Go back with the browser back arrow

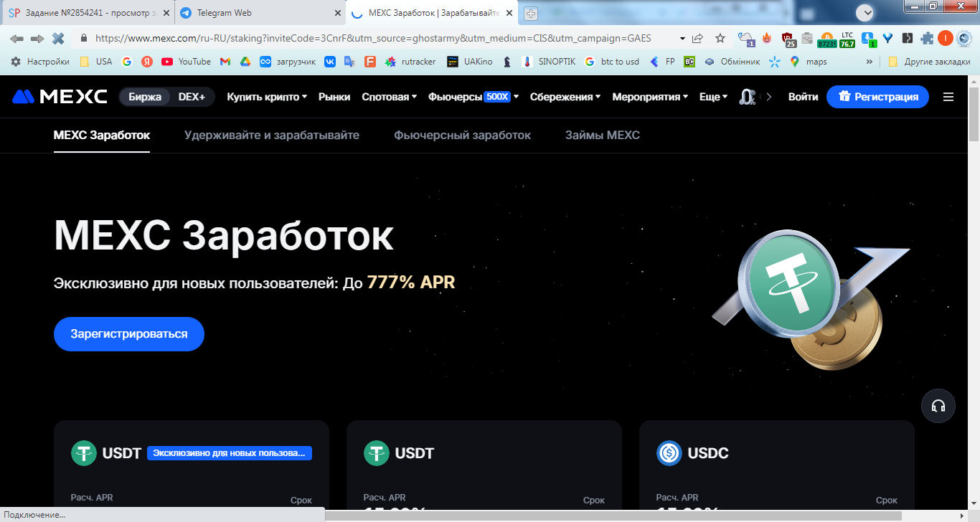click(x=17, y=39)
